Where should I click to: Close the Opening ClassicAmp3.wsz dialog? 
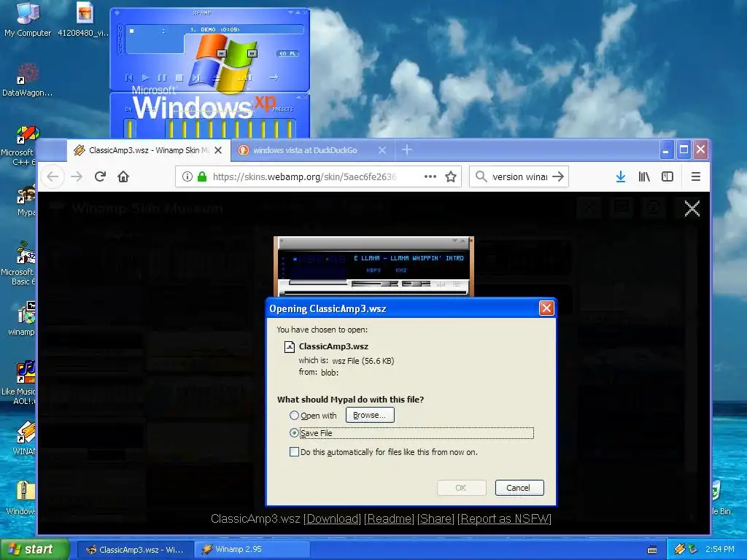click(x=546, y=308)
